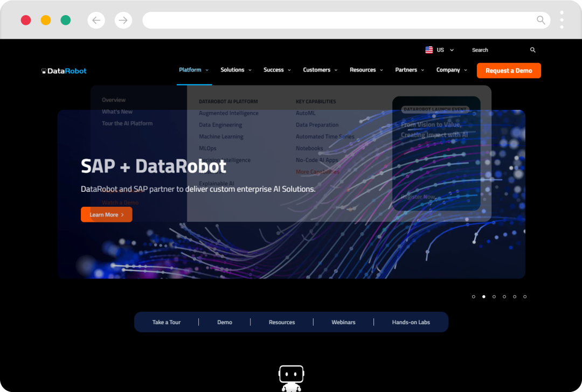Viewport: 582px width, 392px height.
Task: Open the Partners nav menu
Action: click(x=406, y=69)
